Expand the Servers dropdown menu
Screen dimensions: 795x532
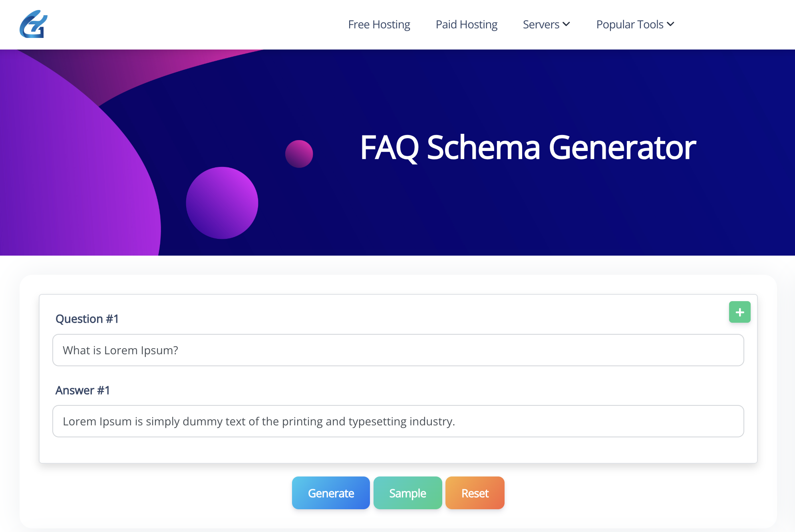pyautogui.click(x=546, y=24)
